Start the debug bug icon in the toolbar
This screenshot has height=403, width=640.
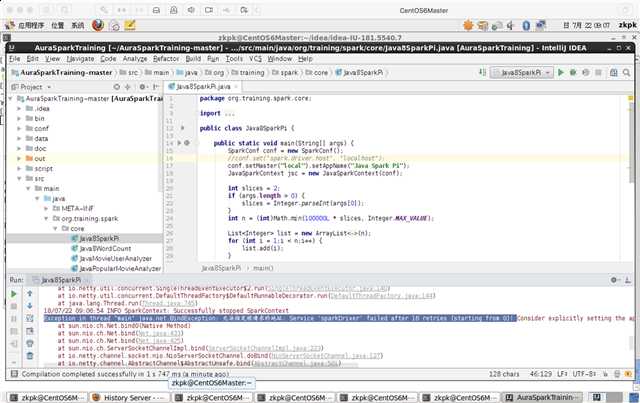573,72
